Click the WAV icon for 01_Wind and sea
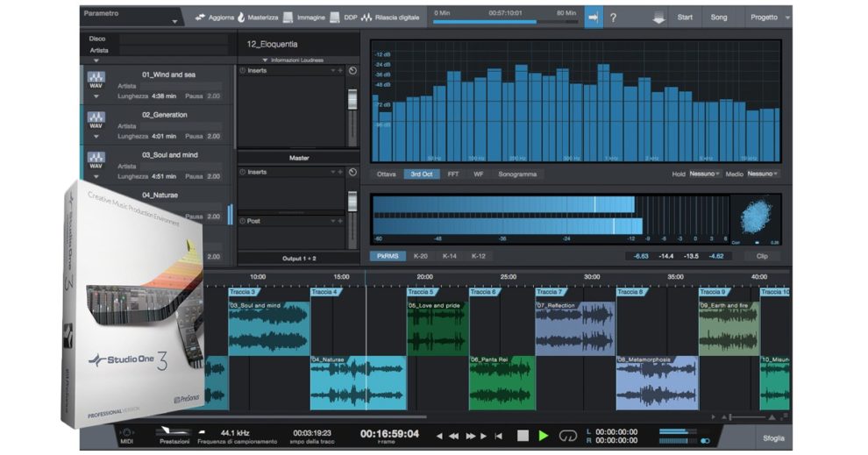The width and height of the screenshot is (868, 455). click(x=96, y=81)
